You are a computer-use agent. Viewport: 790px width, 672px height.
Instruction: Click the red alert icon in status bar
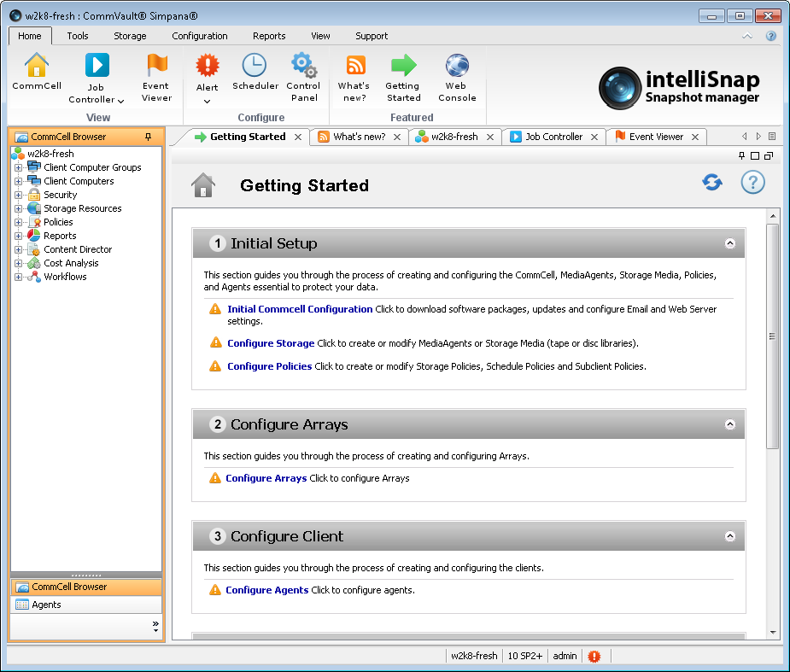point(594,656)
